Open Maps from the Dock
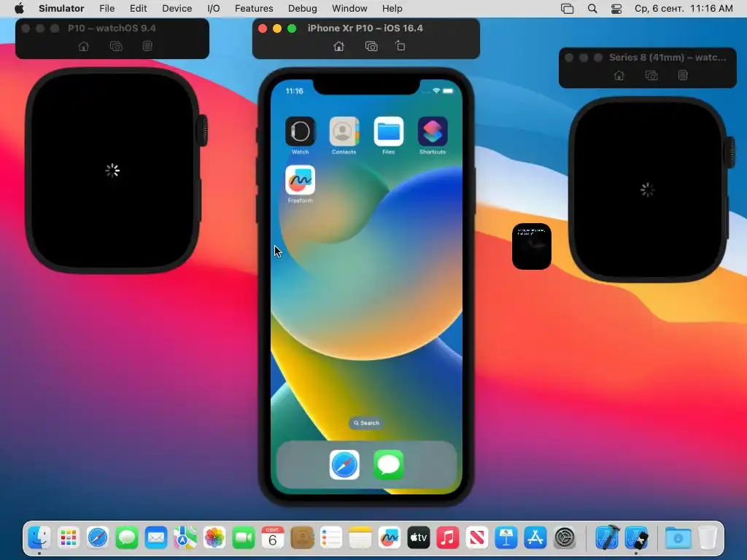 [x=185, y=538]
